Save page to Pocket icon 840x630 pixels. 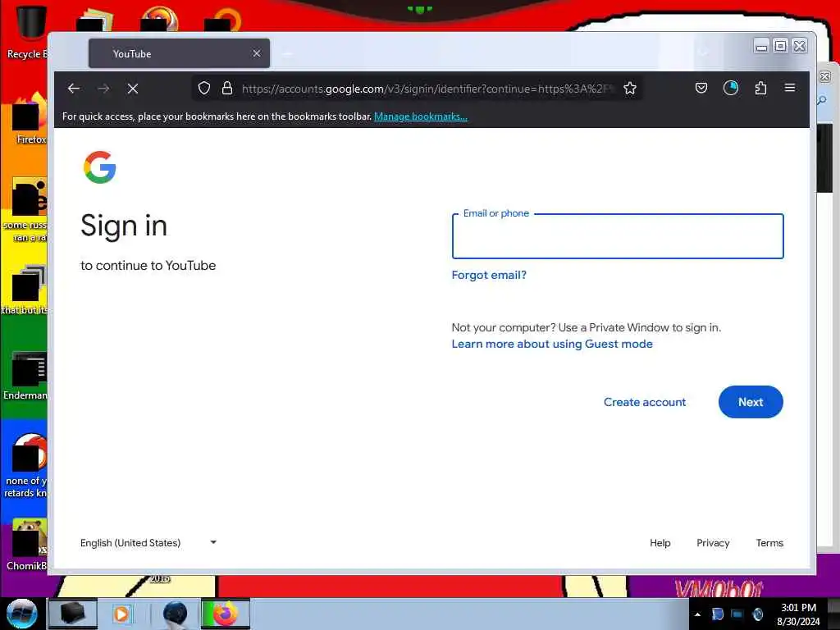click(701, 88)
